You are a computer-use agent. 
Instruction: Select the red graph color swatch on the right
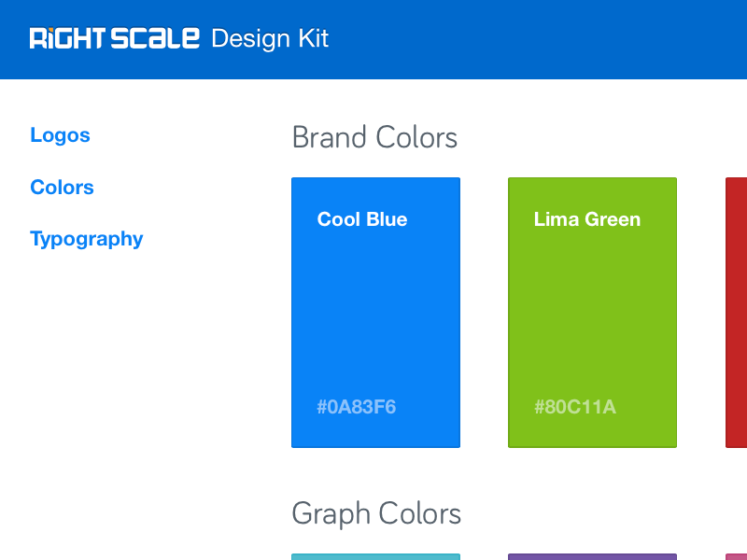[739, 555]
